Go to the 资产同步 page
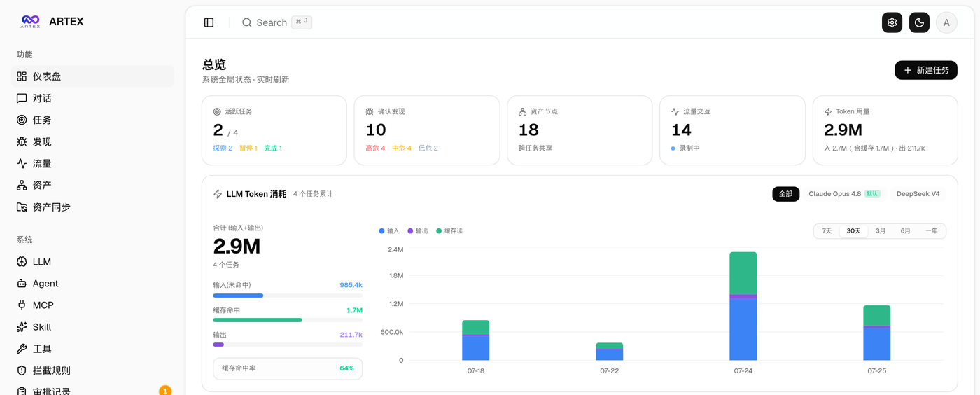This screenshot has width=980, height=395. click(x=92, y=207)
